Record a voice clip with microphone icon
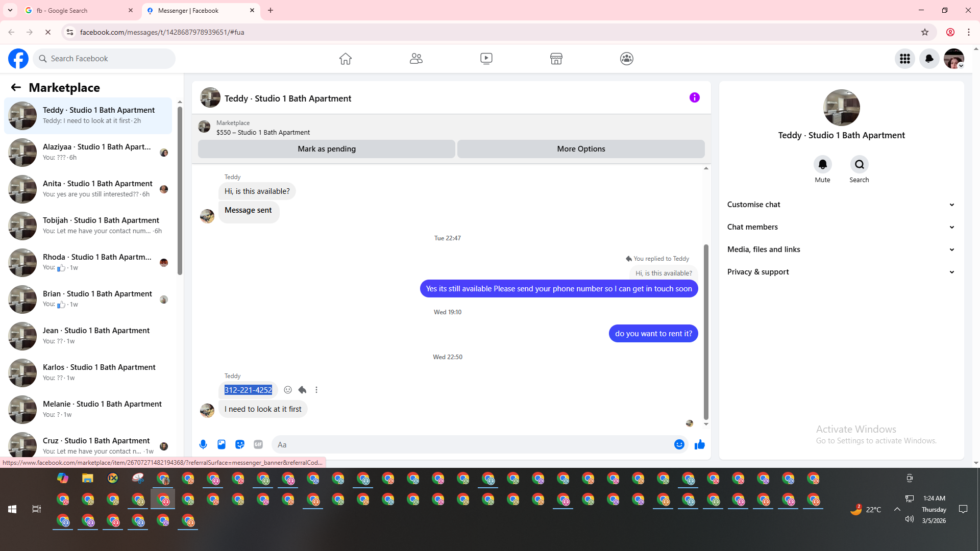Viewport: 980px width, 551px height. 203,444
